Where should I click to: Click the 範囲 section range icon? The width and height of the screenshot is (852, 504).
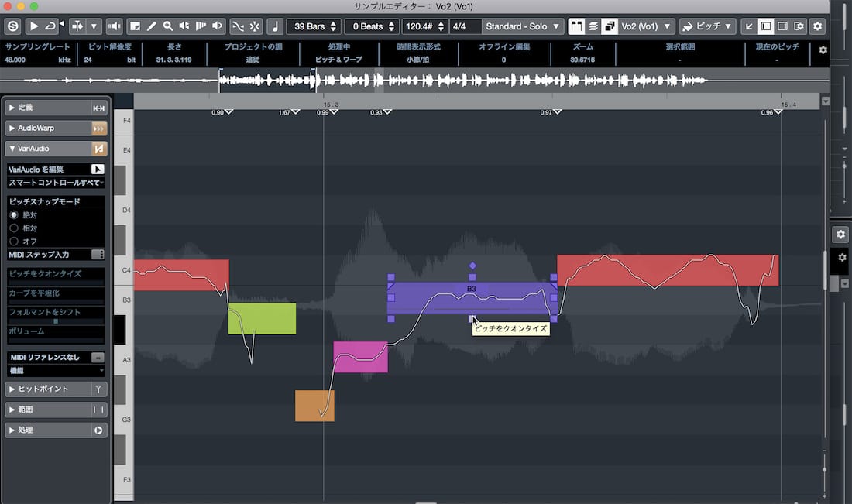pos(99,410)
